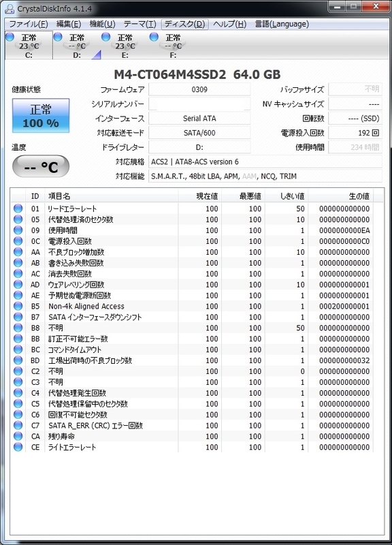
Task: Open the 機能(U) menu
Action: pos(102,24)
